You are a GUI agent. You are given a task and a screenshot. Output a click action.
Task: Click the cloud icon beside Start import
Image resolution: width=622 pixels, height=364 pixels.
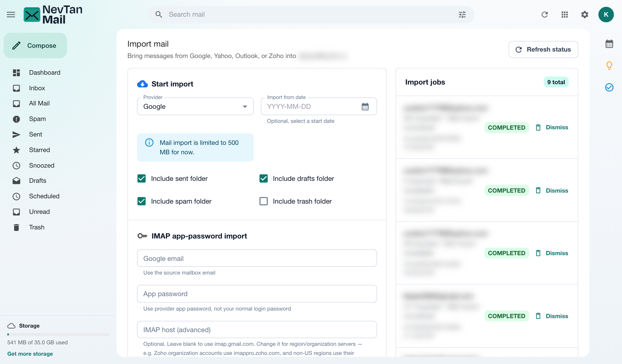[142, 84]
